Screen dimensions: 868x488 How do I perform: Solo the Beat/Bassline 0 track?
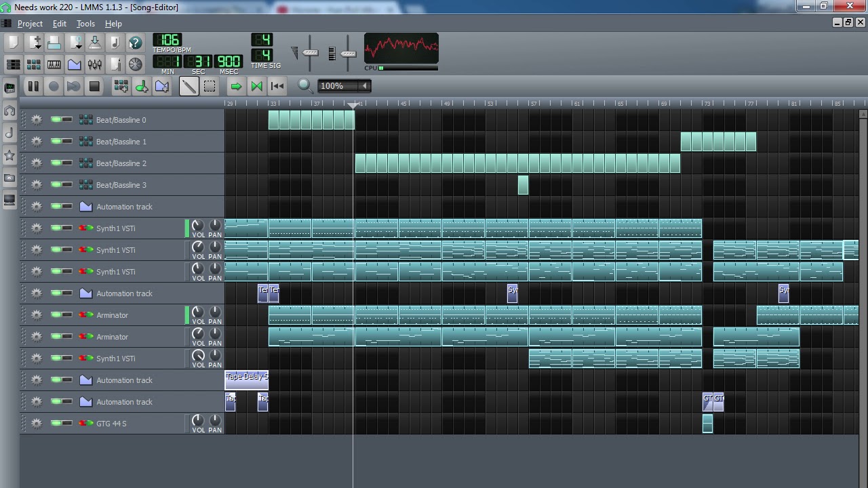(x=67, y=119)
